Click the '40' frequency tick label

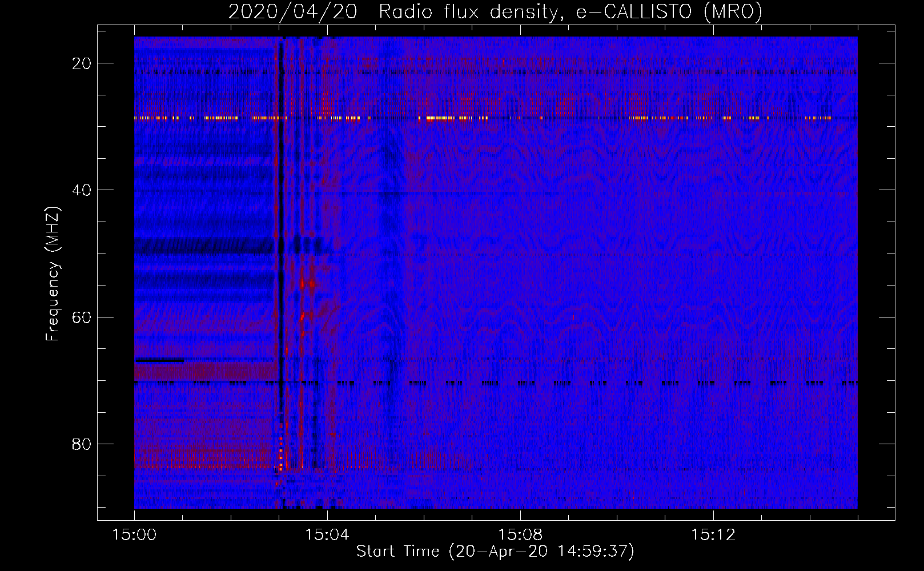pyautogui.click(x=82, y=190)
